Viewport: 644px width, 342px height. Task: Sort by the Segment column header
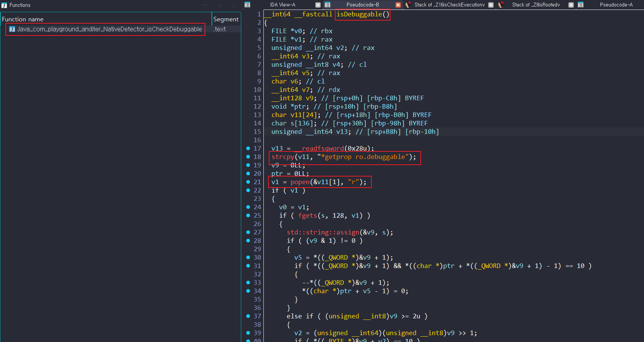[x=226, y=19]
